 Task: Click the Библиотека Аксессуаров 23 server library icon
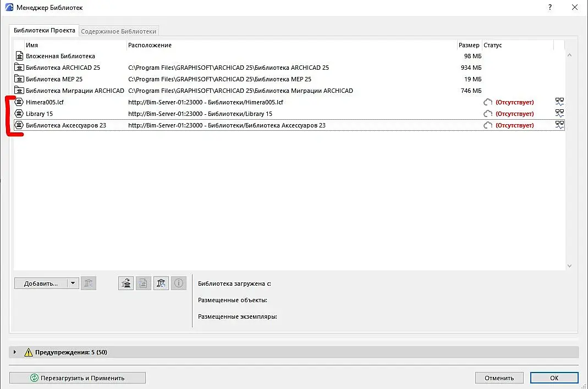[x=19, y=125]
